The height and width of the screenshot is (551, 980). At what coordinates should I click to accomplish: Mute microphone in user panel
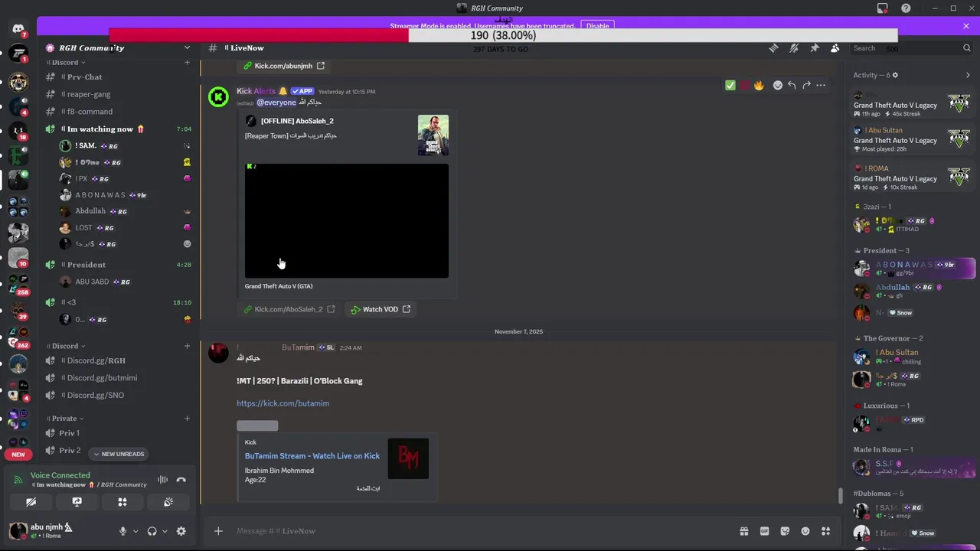click(122, 531)
